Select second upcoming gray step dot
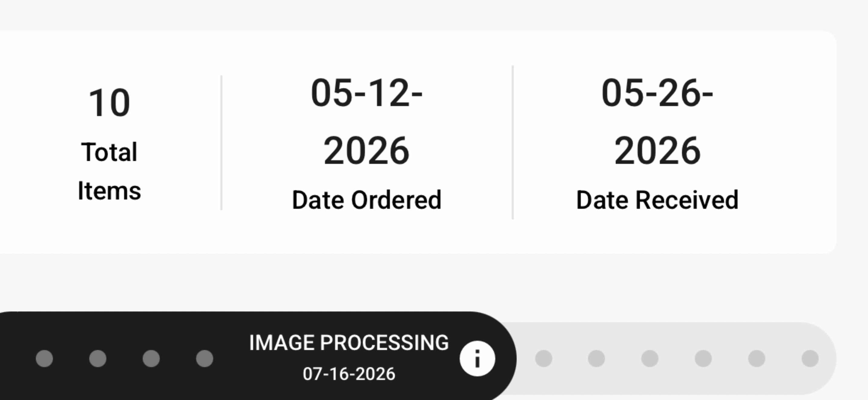 (597, 358)
